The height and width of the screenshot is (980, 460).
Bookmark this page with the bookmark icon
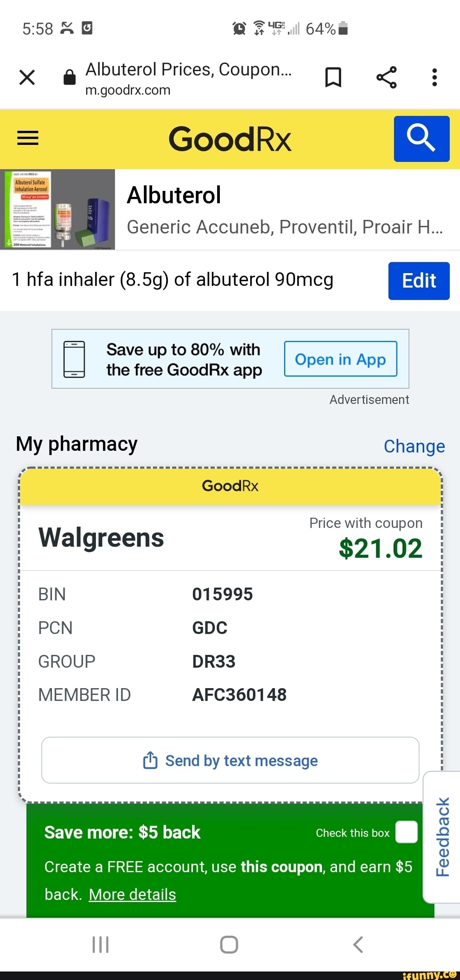tap(333, 78)
